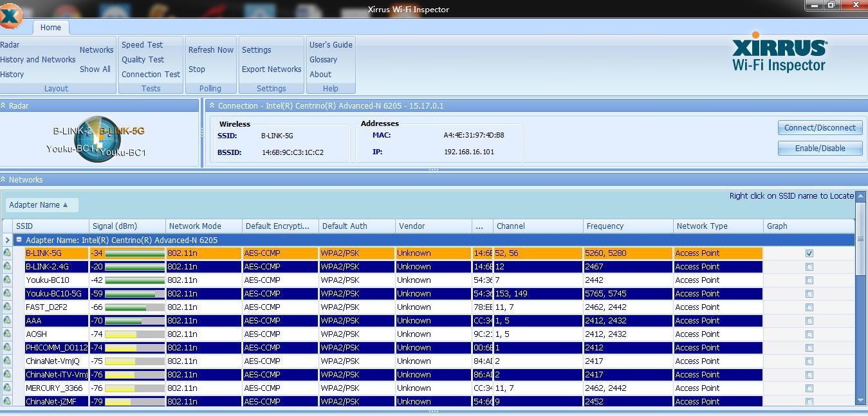868x416 pixels.
Task: Collapse the Connection panel
Action: click(212, 105)
